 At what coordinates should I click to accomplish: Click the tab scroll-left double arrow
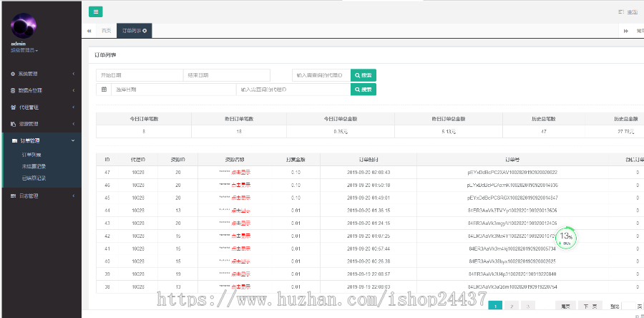point(89,31)
